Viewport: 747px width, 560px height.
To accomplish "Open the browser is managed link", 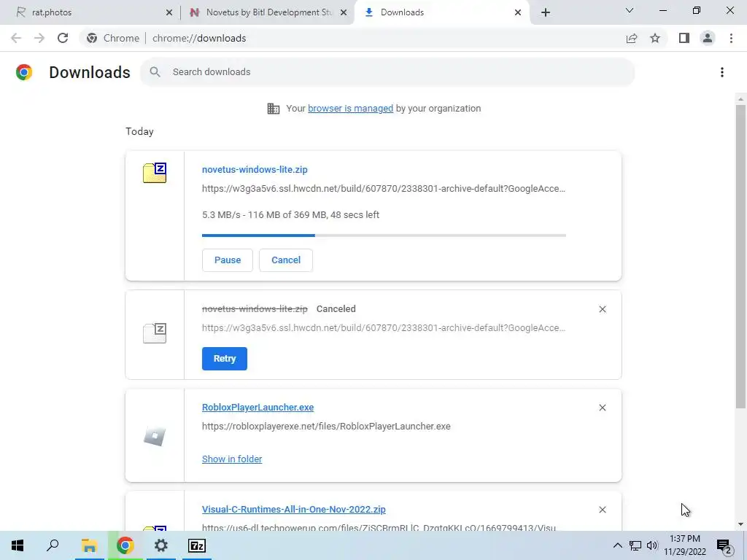I will point(350,109).
